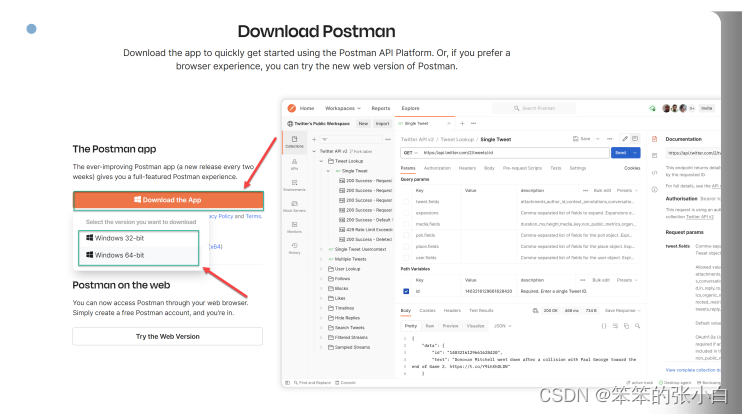This screenshot has width=743, height=414.
Task: Open Environments in the Postman sidebar
Action: (x=295, y=185)
